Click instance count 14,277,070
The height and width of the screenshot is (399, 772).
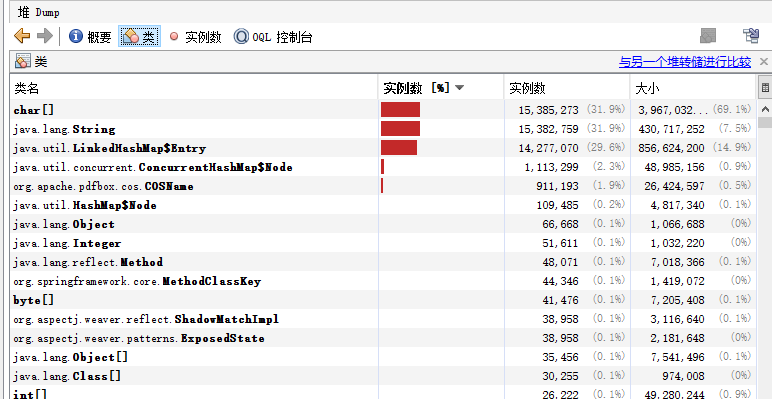click(x=548, y=148)
